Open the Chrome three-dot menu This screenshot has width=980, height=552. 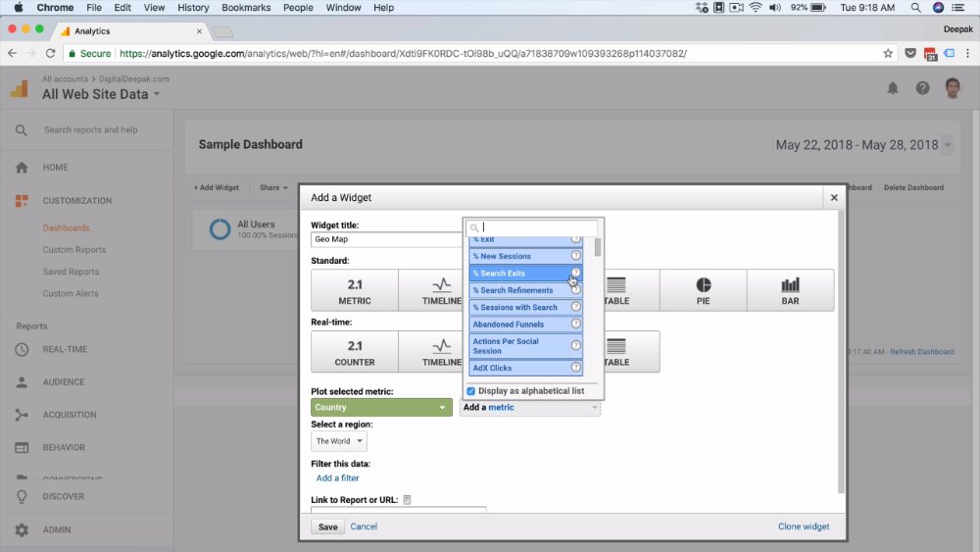[x=967, y=54]
